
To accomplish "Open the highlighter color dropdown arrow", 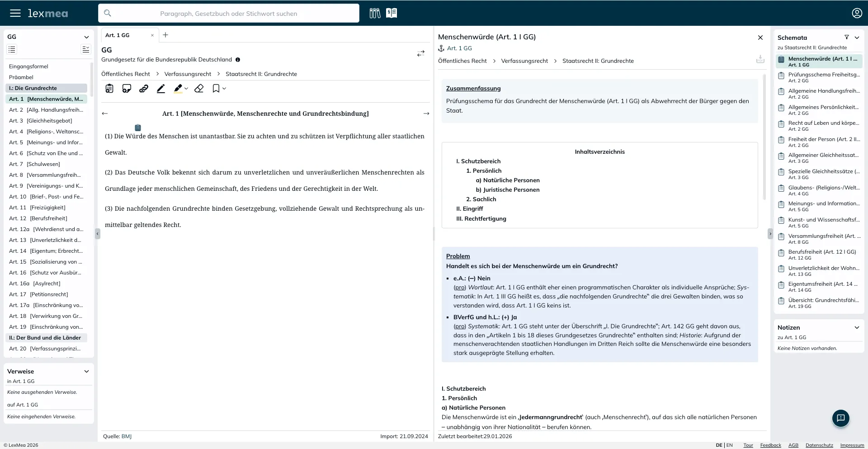I will [x=186, y=89].
